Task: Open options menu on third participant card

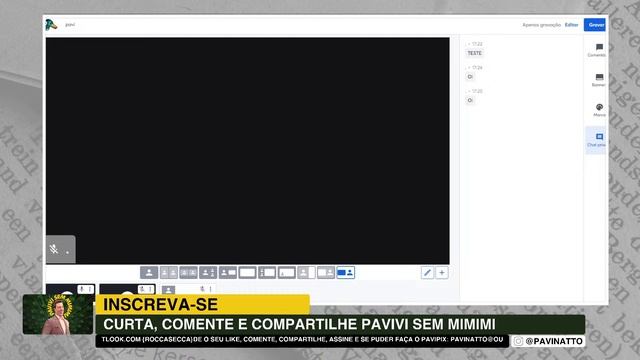Action: point(211,289)
